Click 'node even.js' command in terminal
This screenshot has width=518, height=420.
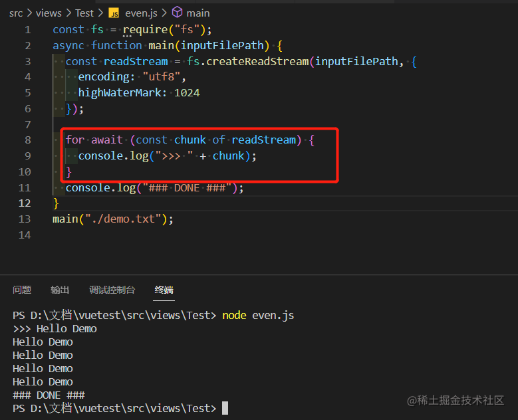tap(258, 315)
